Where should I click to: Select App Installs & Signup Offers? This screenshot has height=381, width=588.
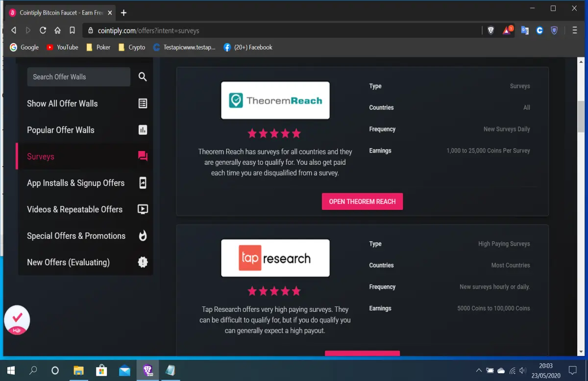tap(86, 183)
